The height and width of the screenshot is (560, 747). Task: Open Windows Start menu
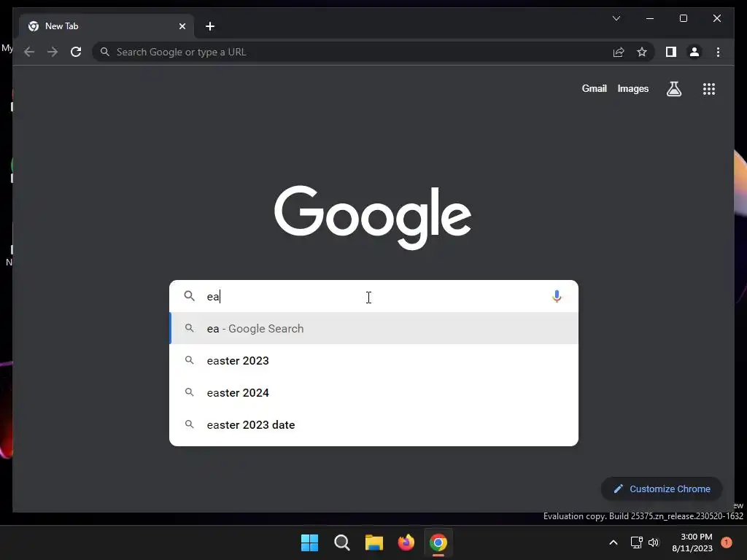tap(309, 542)
